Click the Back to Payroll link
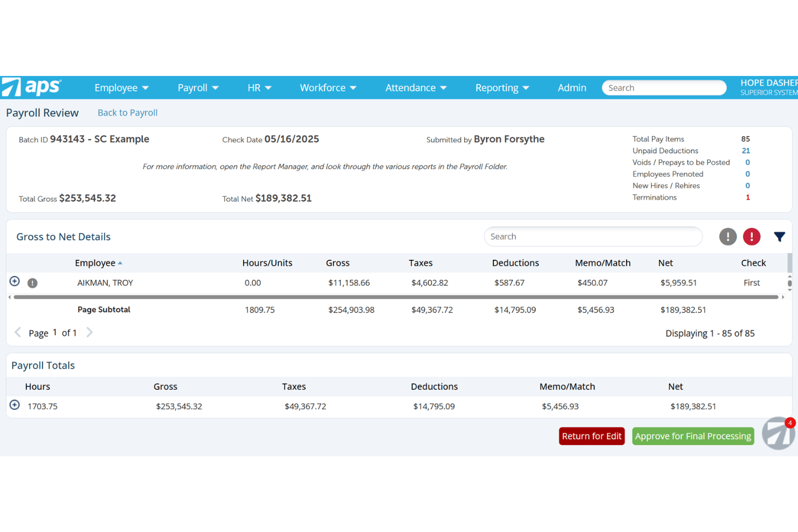Image resolution: width=798 pixels, height=532 pixels. point(127,113)
